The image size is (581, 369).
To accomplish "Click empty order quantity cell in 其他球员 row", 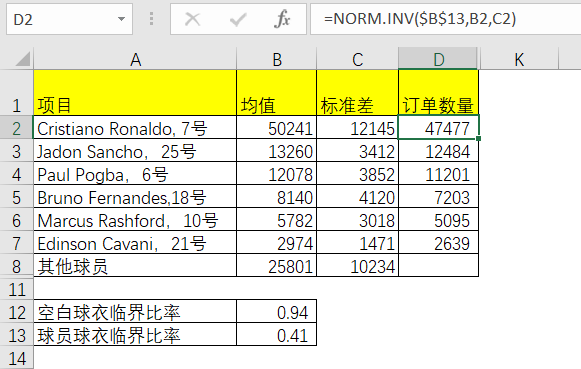I will coord(439,265).
